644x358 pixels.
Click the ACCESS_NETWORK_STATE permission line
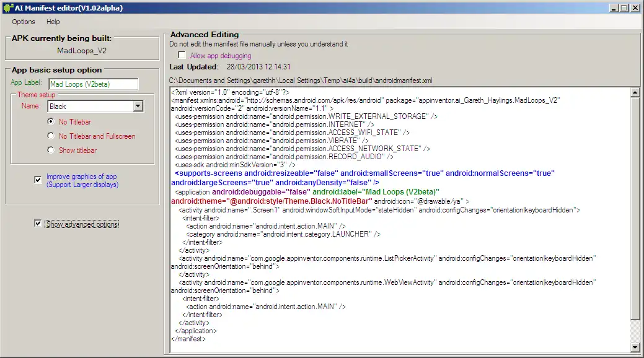click(x=302, y=149)
